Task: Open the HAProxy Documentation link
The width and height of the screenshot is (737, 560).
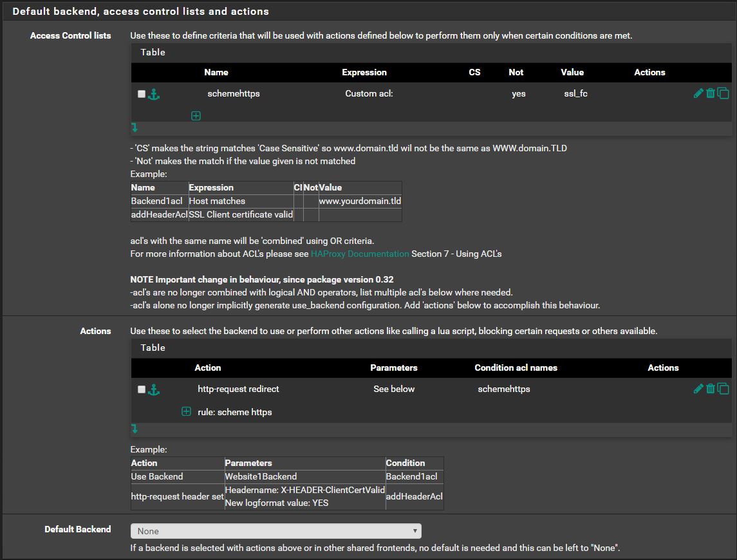Action: (x=360, y=254)
